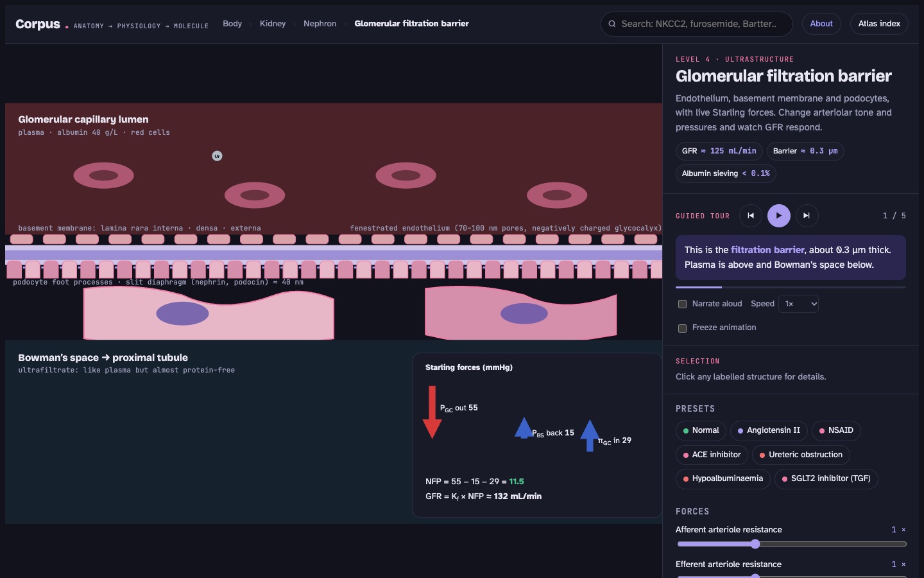Click the rightmost red blood cell
The height and width of the screenshot is (578, 924).
click(557, 195)
